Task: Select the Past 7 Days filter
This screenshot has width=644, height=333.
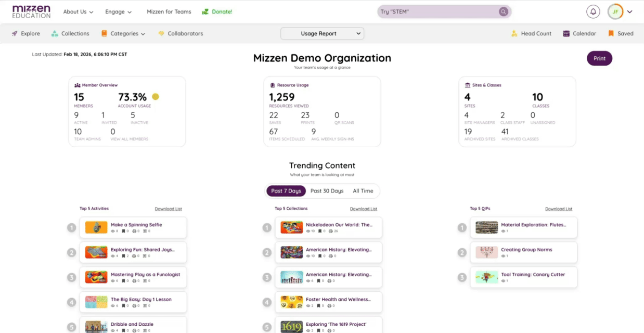Action: (286, 191)
